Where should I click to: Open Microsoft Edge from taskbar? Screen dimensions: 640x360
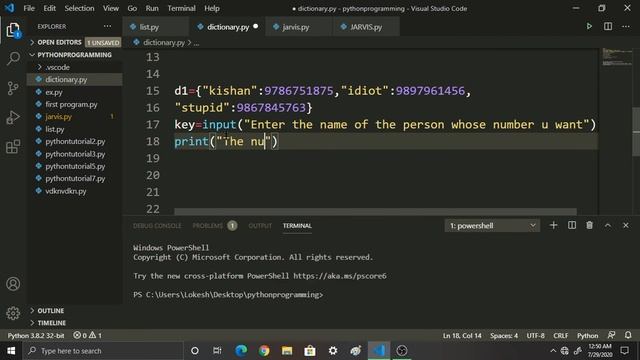pyautogui.click(x=241, y=351)
